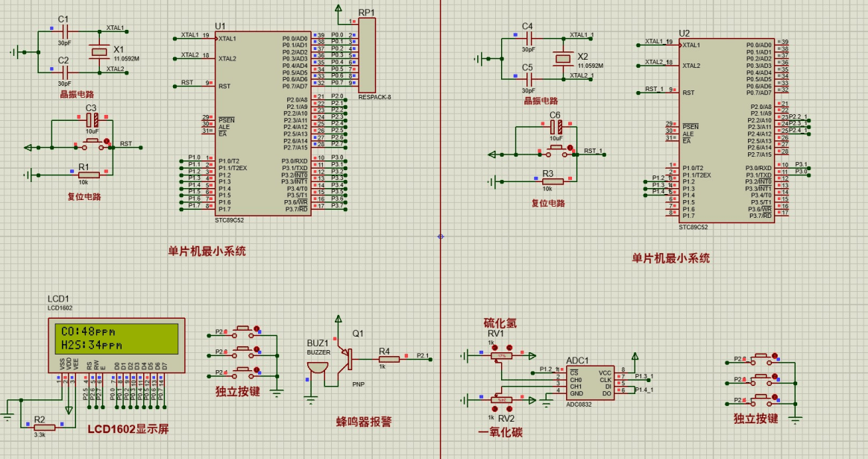This screenshot has width=868, height=459.
Task: Select the R4 1k resistor
Action: pos(386,359)
